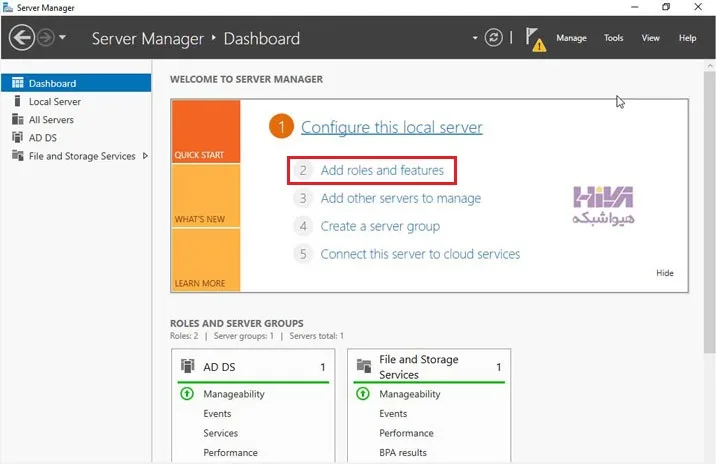Click AD DS Manageability status icon
This screenshot has height=464, width=716.
coord(187,393)
